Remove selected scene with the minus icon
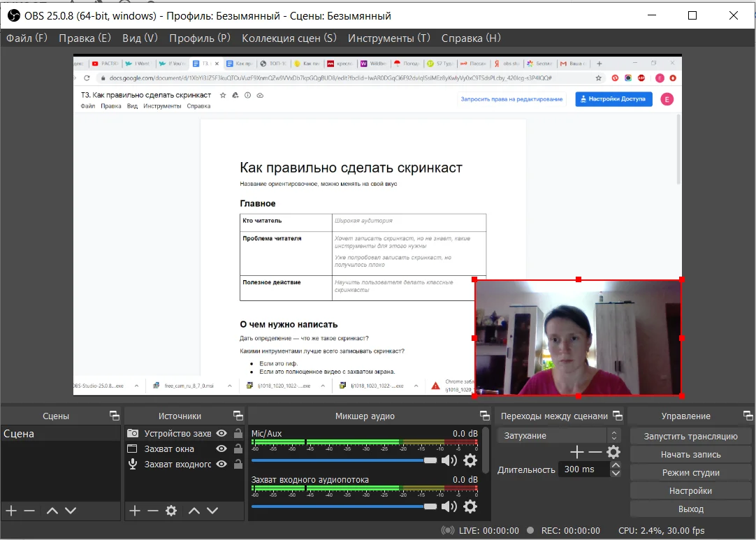The height and width of the screenshot is (540, 756). pyautogui.click(x=29, y=511)
